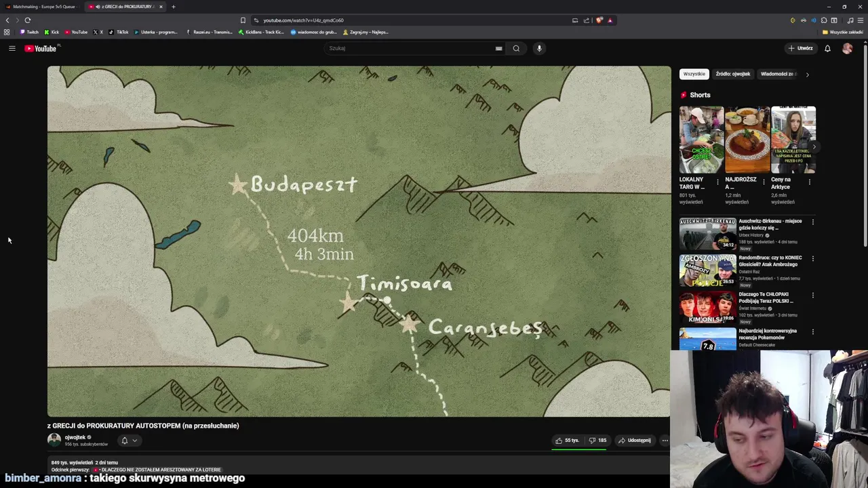This screenshot has width=868, height=488.
Task: Open the browser main menu hamburger
Action: pos(861,20)
